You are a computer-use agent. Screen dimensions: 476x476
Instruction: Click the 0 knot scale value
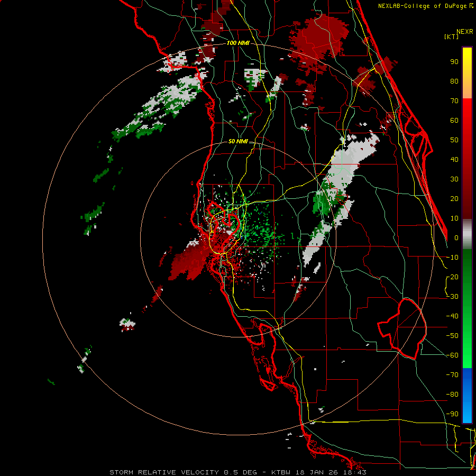pos(456,237)
